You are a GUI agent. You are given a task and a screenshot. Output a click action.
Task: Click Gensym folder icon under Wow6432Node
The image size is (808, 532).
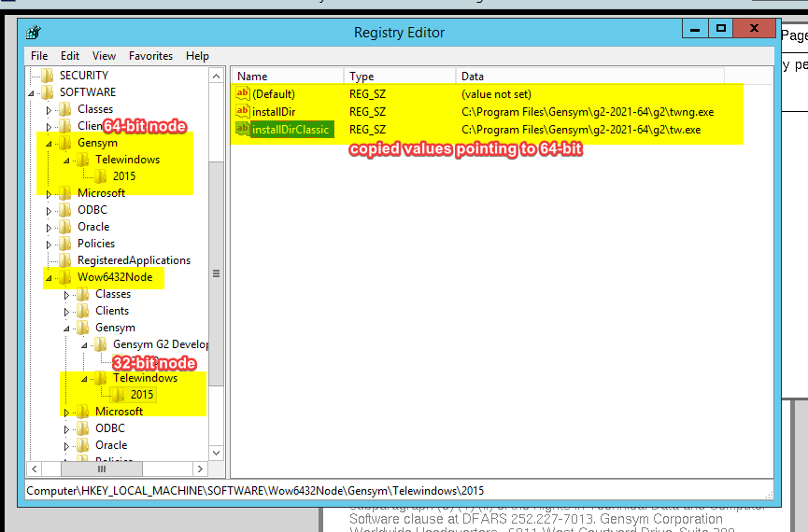coord(83,328)
